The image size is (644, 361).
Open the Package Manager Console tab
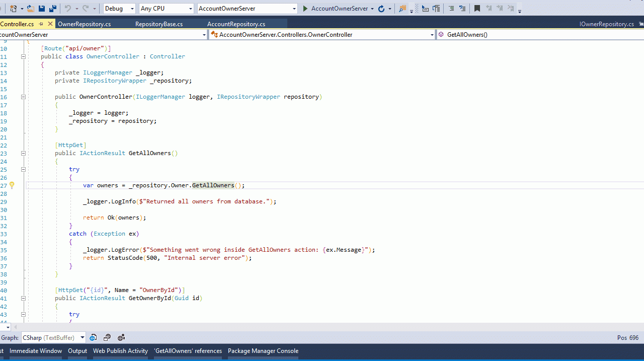(x=263, y=351)
